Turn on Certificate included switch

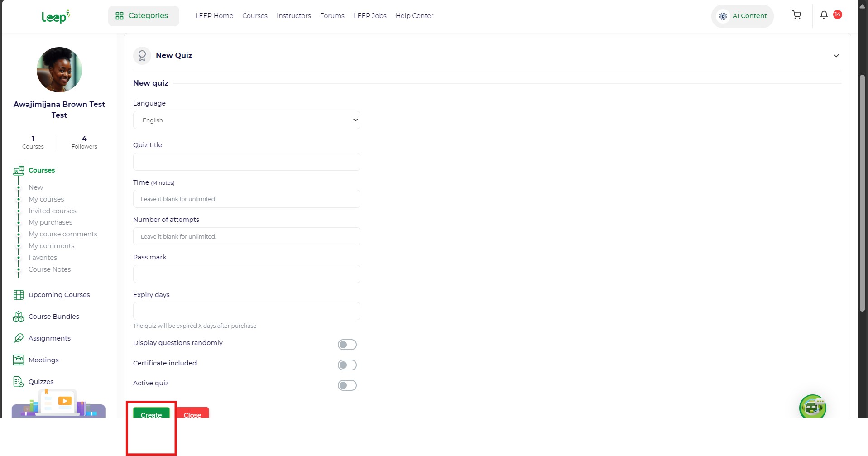[x=347, y=365]
